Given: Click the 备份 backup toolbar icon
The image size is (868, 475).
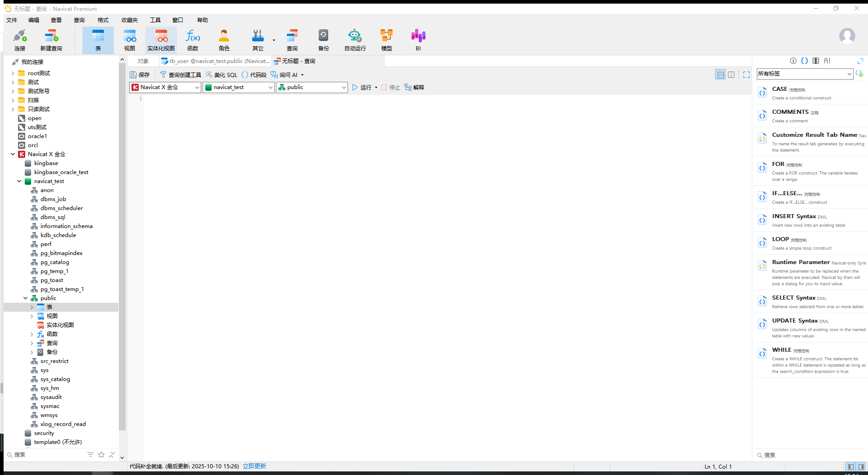Looking at the screenshot, I should pyautogui.click(x=323, y=40).
